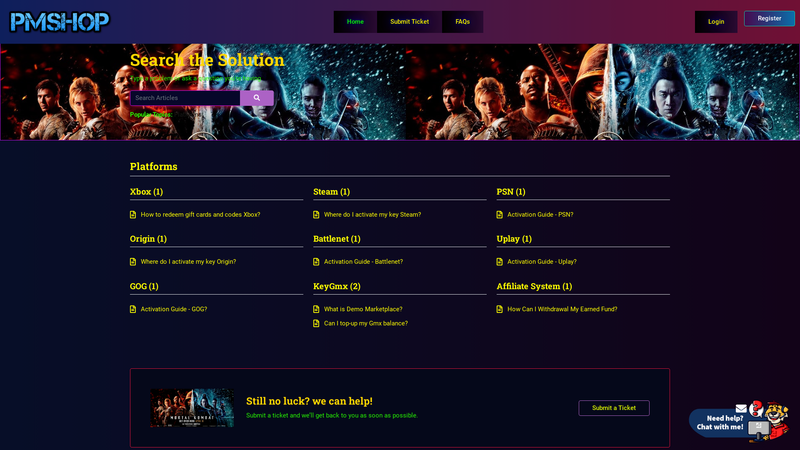Click the Still no luck? we can help! heading
Image resolution: width=800 pixels, height=450 pixels.
(x=309, y=402)
